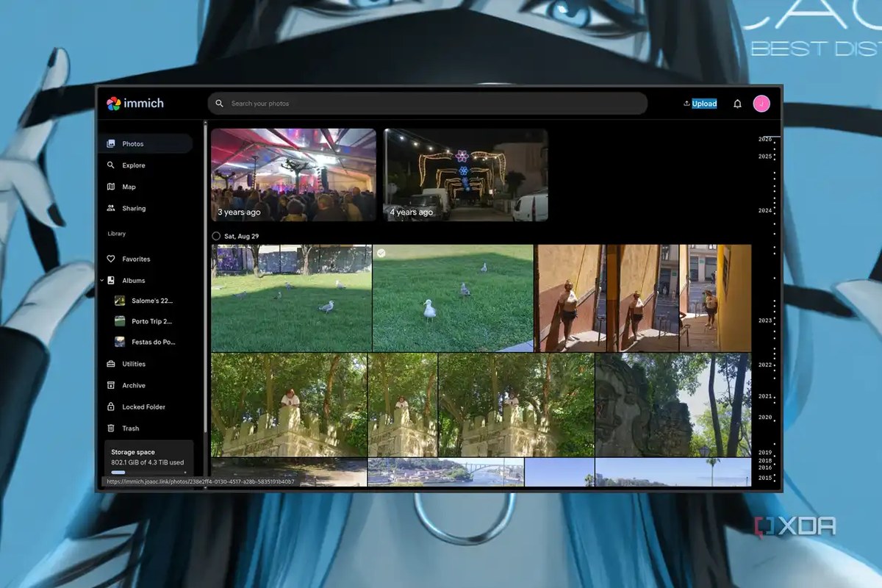The width and height of the screenshot is (882, 588).
Task: Open Favorites in sidebar
Action: [146, 259]
